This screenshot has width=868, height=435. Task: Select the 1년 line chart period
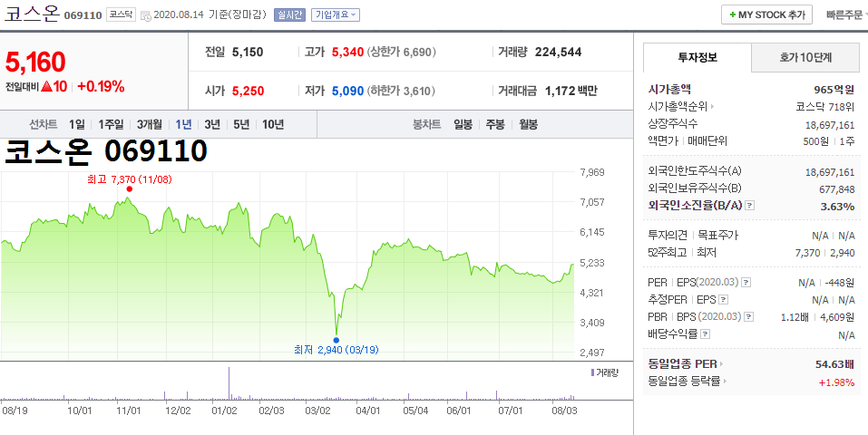coord(183,124)
